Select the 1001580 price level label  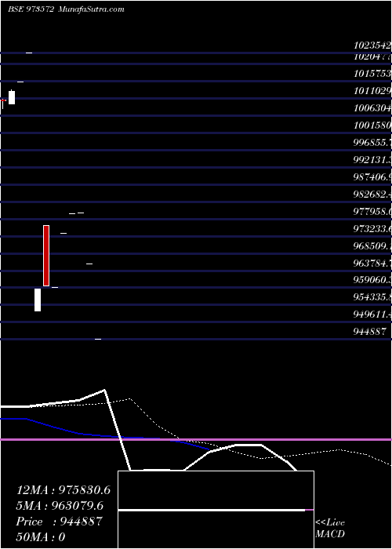click(x=372, y=125)
